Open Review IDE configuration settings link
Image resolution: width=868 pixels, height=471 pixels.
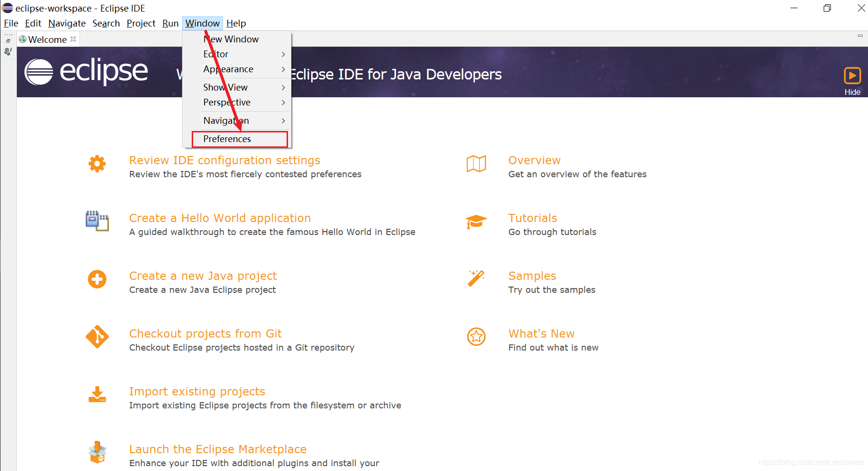(224, 160)
